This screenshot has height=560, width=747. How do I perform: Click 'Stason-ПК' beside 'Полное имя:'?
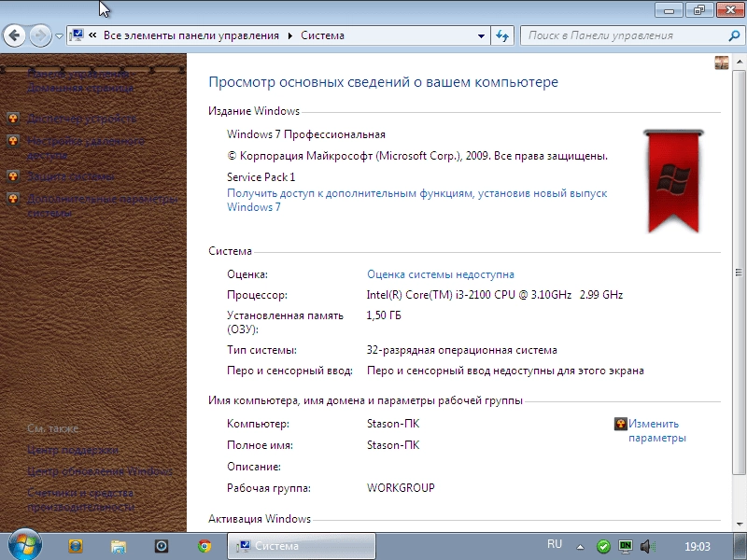[393, 445]
